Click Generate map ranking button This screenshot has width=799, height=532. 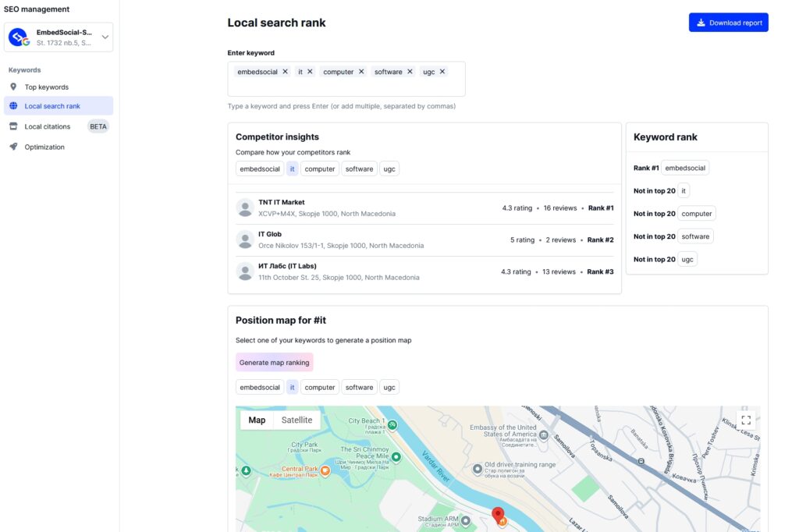[274, 363]
